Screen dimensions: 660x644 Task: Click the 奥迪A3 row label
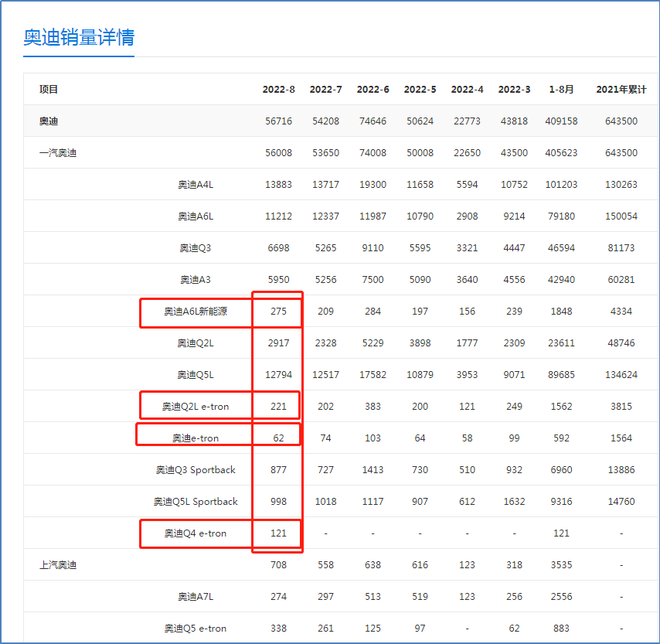(x=196, y=280)
